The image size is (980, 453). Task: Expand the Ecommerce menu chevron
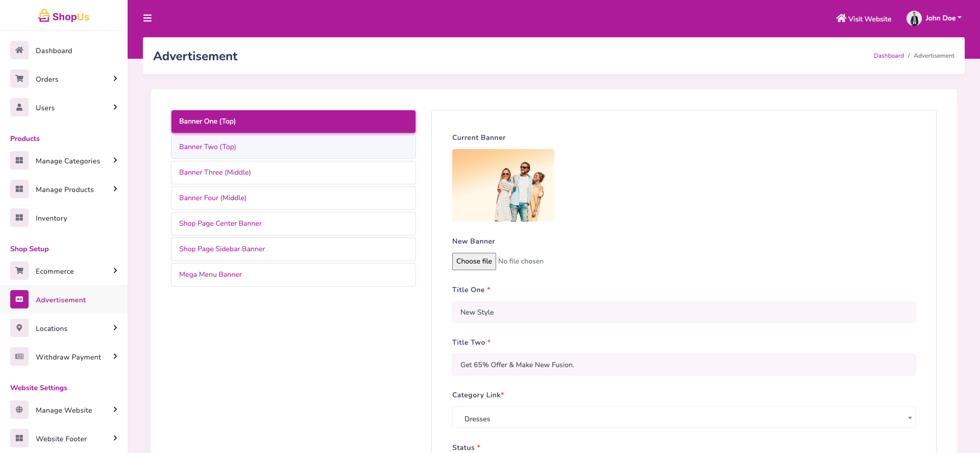coord(115,271)
